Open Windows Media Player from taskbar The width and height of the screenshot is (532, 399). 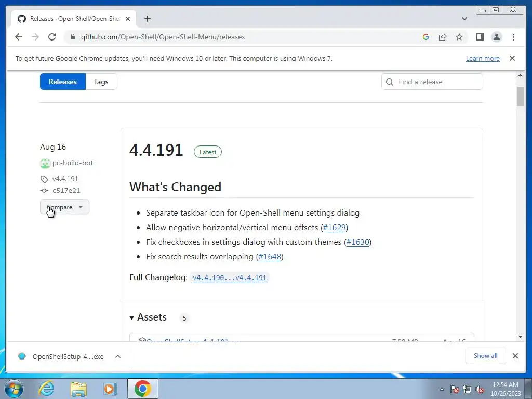(x=110, y=389)
